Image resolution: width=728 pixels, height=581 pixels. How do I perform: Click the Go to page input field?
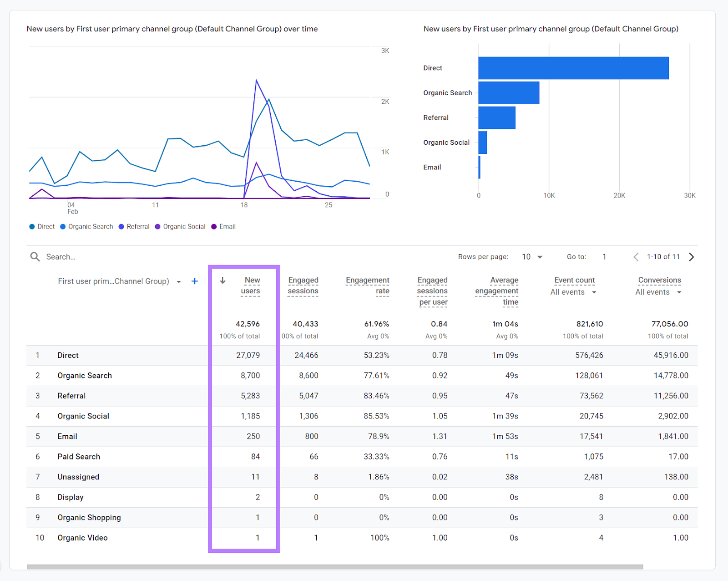[x=604, y=256]
